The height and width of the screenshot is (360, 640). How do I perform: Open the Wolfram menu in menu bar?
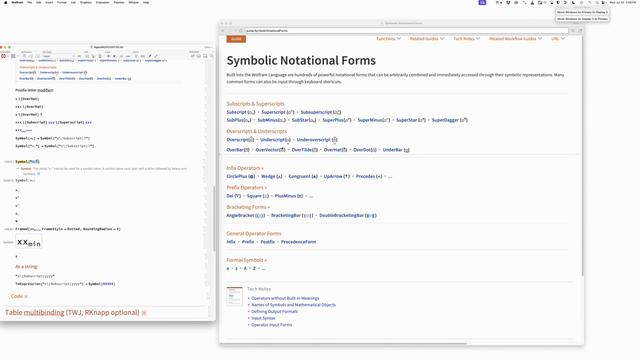tap(17, 2)
